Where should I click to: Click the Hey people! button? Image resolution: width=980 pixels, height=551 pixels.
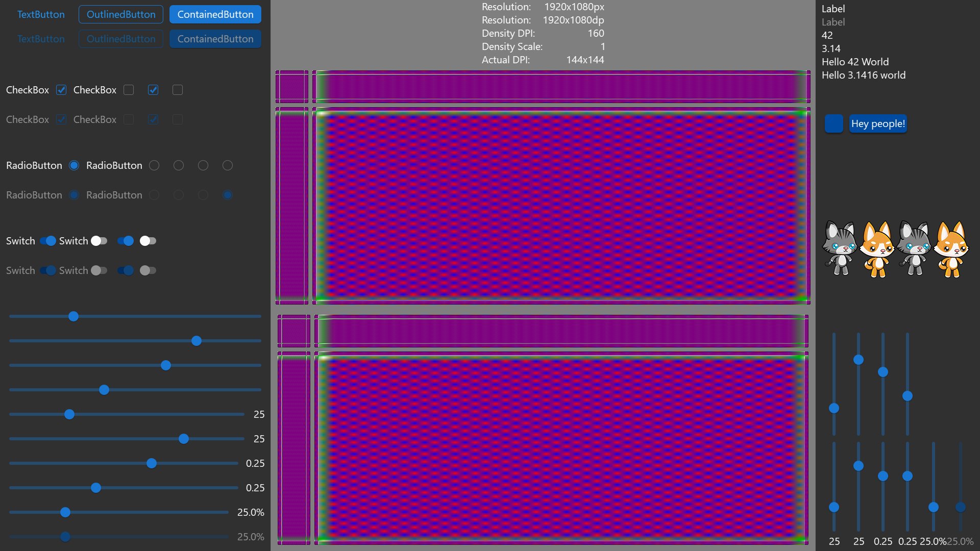pos(877,123)
